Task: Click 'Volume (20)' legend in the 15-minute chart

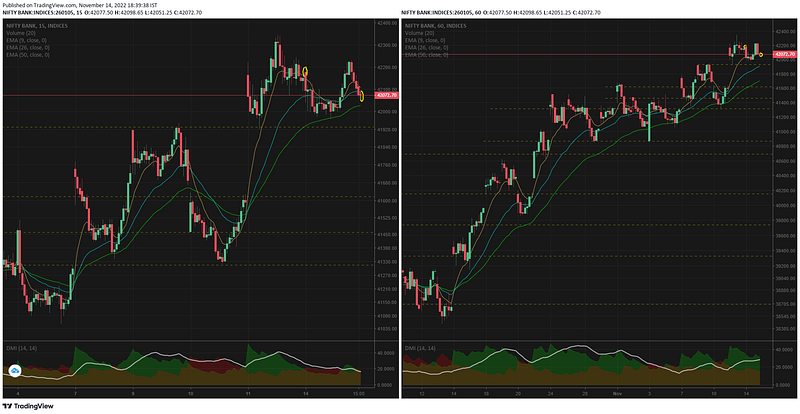Action: pos(20,33)
